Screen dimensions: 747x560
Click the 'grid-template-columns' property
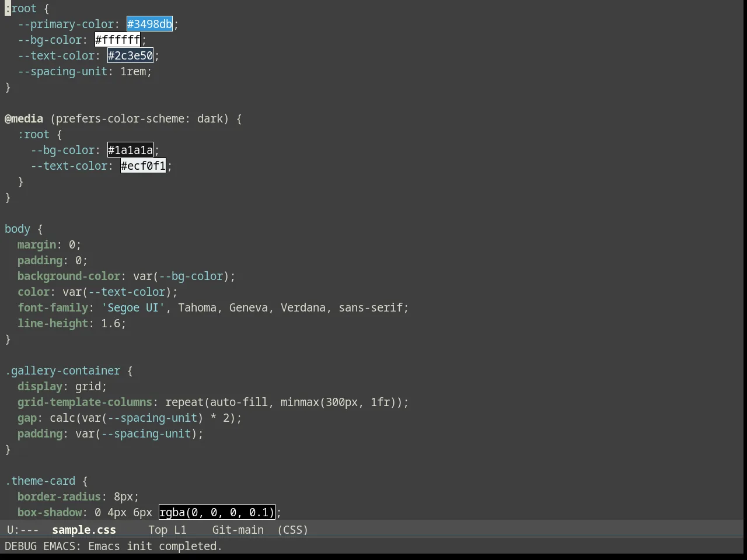pos(85,402)
